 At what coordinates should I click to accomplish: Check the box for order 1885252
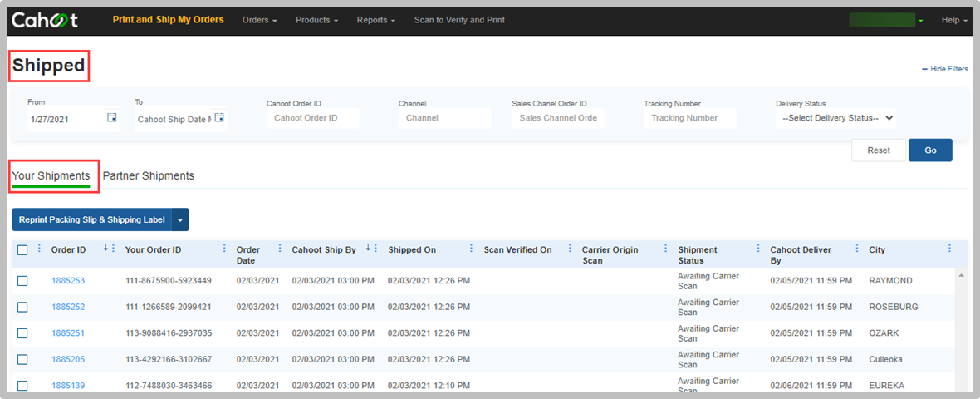[x=22, y=307]
